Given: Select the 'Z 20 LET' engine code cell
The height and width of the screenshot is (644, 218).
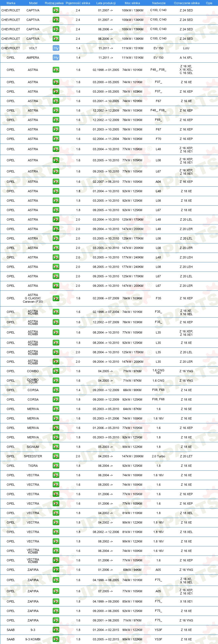Looking at the screenshot, I should [x=186, y=456].
